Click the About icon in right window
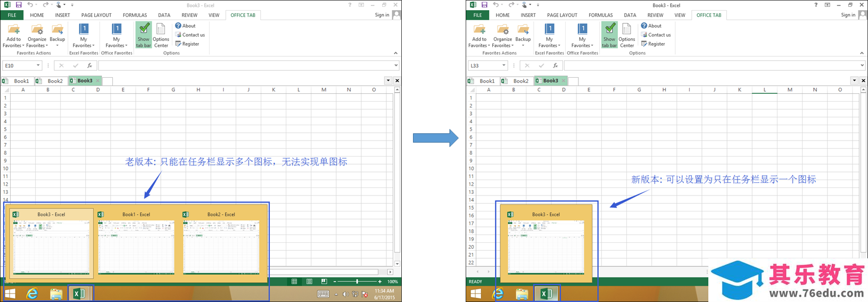Screen dimensions: 868x302 coord(644,26)
